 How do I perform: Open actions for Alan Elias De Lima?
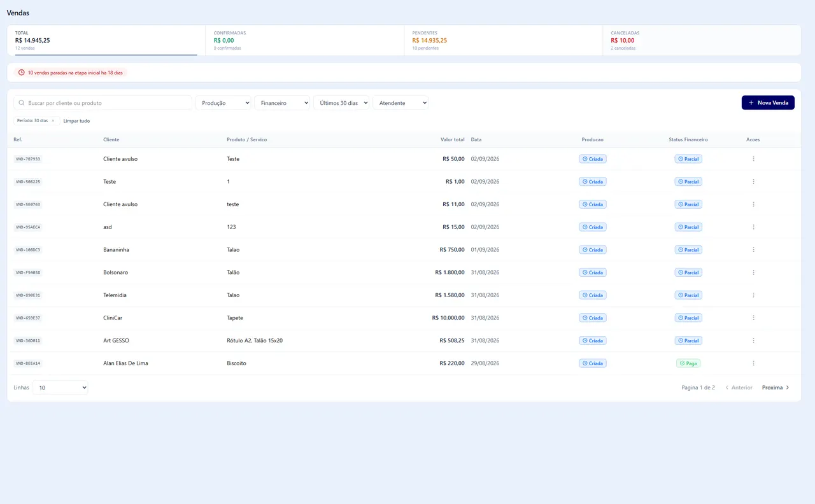click(753, 363)
